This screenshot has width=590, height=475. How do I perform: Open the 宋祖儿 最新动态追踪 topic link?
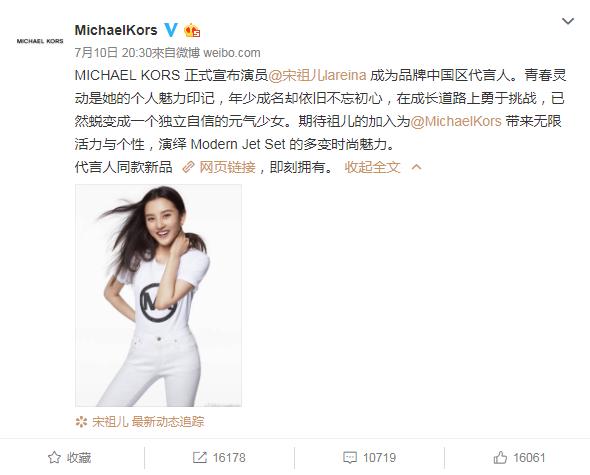[148, 422]
